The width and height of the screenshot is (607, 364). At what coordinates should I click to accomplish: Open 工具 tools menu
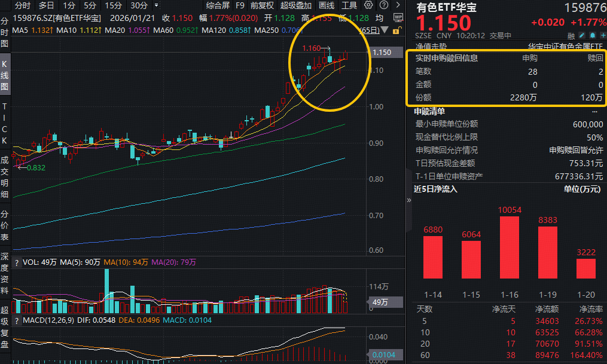349,5
